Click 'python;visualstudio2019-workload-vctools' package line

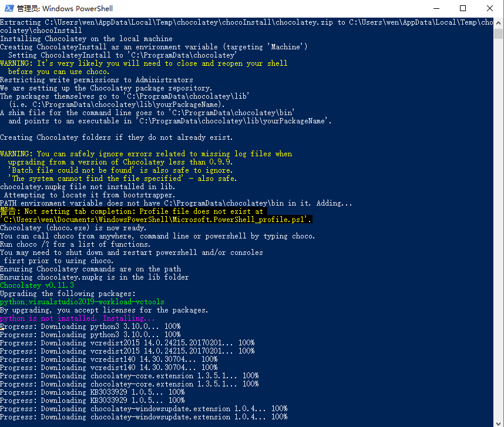[82, 302]
